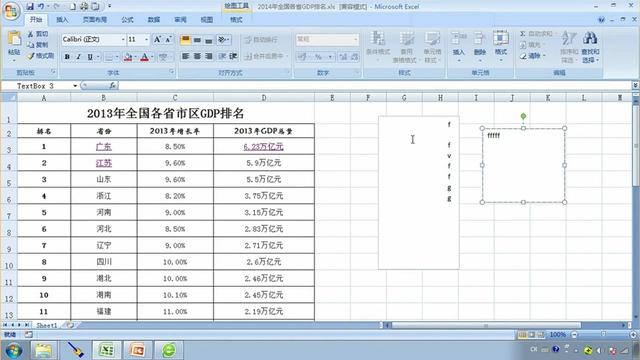The width and height of the screenshot is (640, 360).
Task: Cut selection with 剪切
Action: click(38, 34)
